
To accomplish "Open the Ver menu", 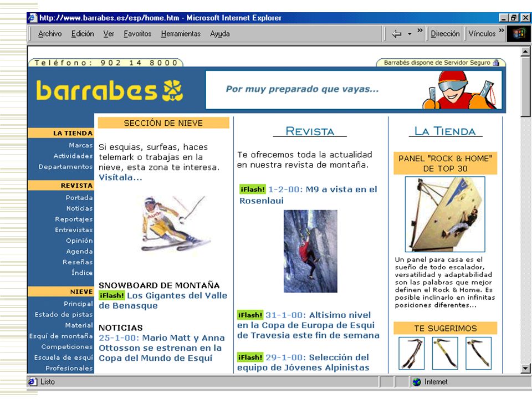I will 109,34.
